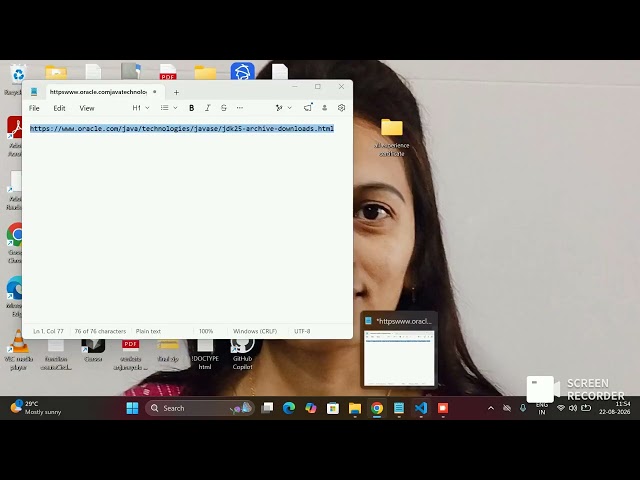Image resolution: width=640 pixels, height=480 pixels.
Task: Open the 29°C weather widget
Action: (36, 408)
